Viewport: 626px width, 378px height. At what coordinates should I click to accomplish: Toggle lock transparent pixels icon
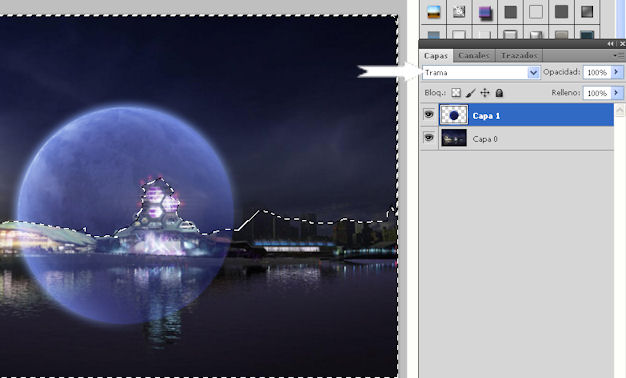[456, 93]
